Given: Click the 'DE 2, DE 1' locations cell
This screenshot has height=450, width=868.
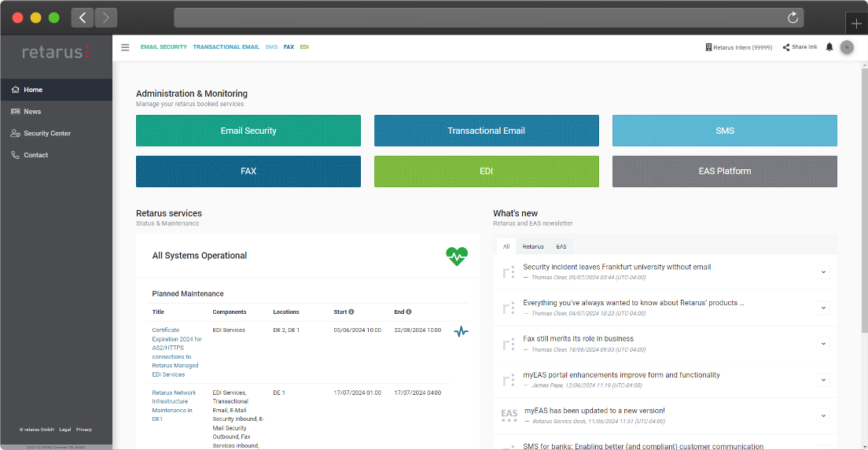Looking at the screenshot, I should (x=286, y=330).
